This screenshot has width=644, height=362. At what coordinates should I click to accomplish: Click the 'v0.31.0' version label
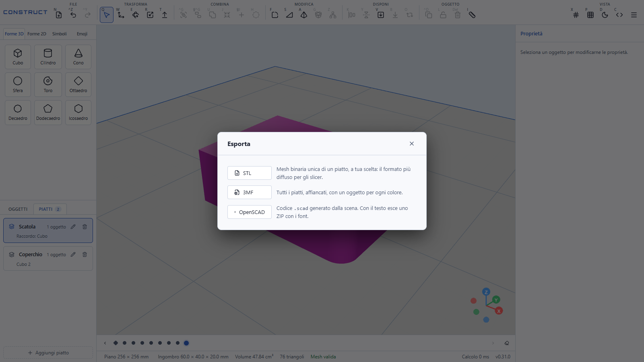point(503,357)
